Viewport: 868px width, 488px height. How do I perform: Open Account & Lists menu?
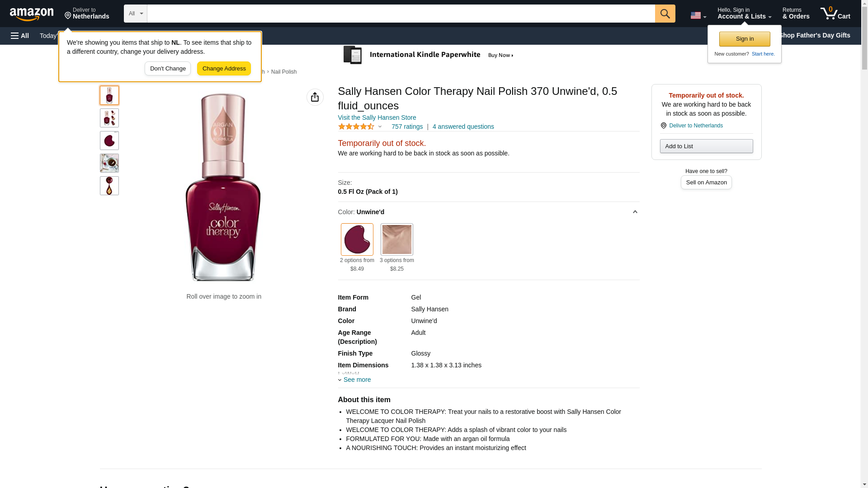pos(744,14)
